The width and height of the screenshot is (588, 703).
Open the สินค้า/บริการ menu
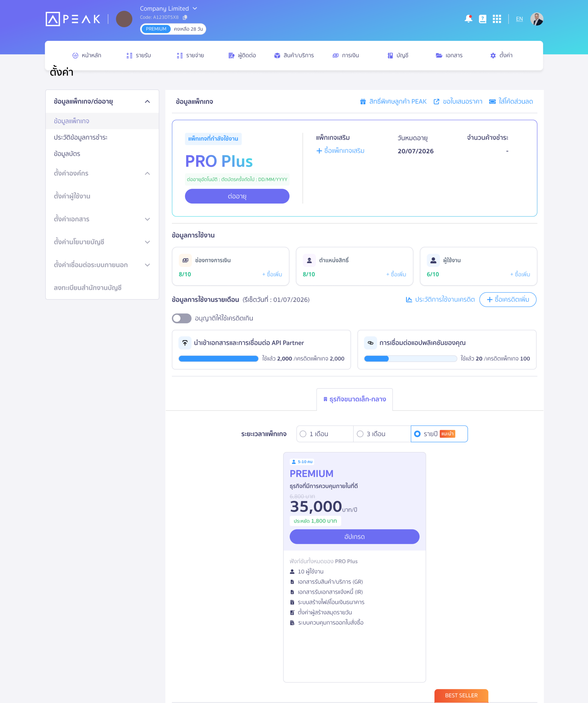[x=294, y=55]
